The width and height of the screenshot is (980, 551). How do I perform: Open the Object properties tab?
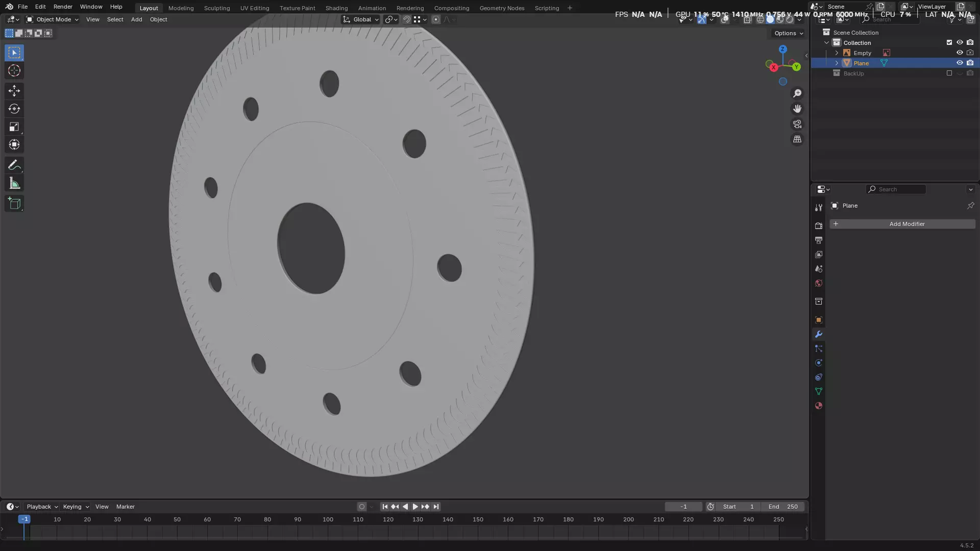pos(819,320)
